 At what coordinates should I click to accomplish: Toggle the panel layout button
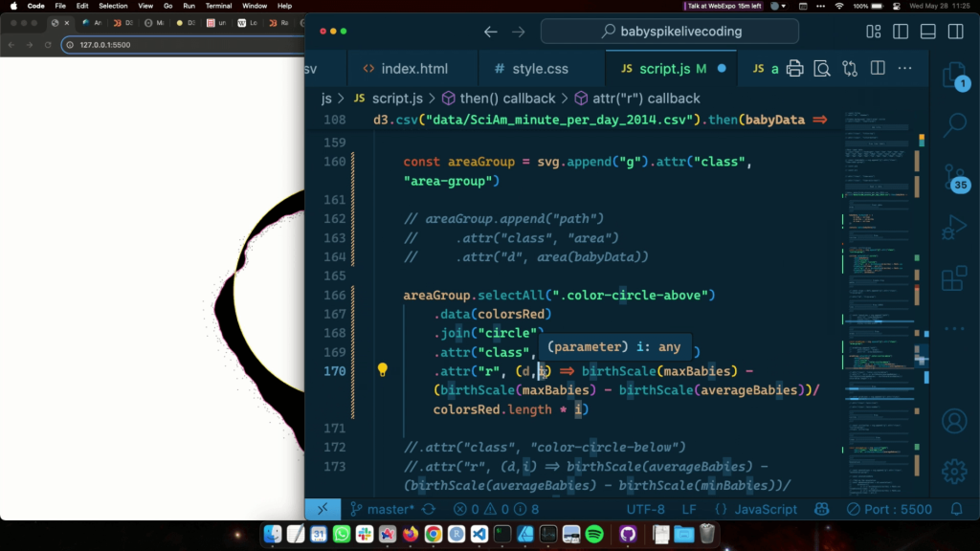tap(927, 32)
